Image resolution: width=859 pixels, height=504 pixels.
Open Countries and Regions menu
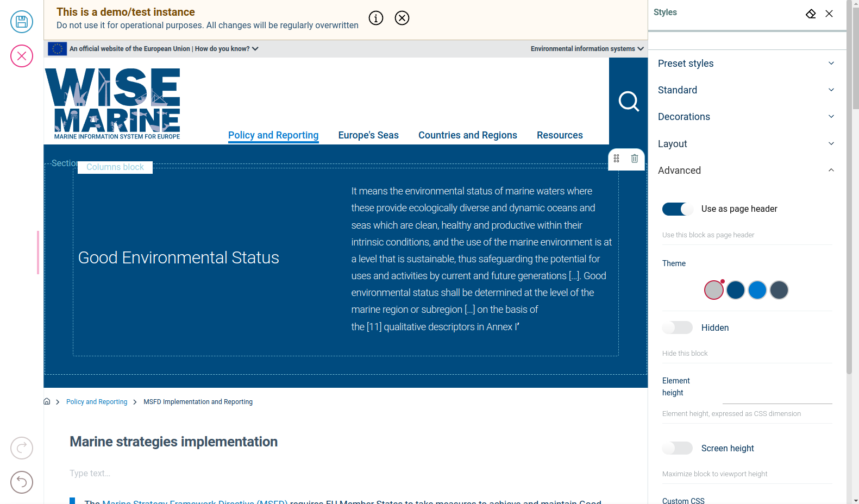[x=468, y=135]
